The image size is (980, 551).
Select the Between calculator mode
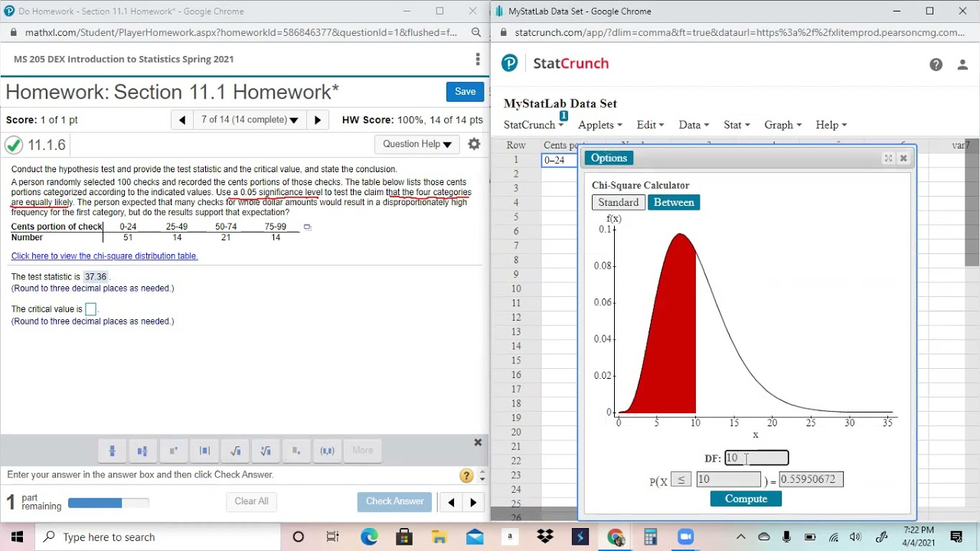[674, 203]
